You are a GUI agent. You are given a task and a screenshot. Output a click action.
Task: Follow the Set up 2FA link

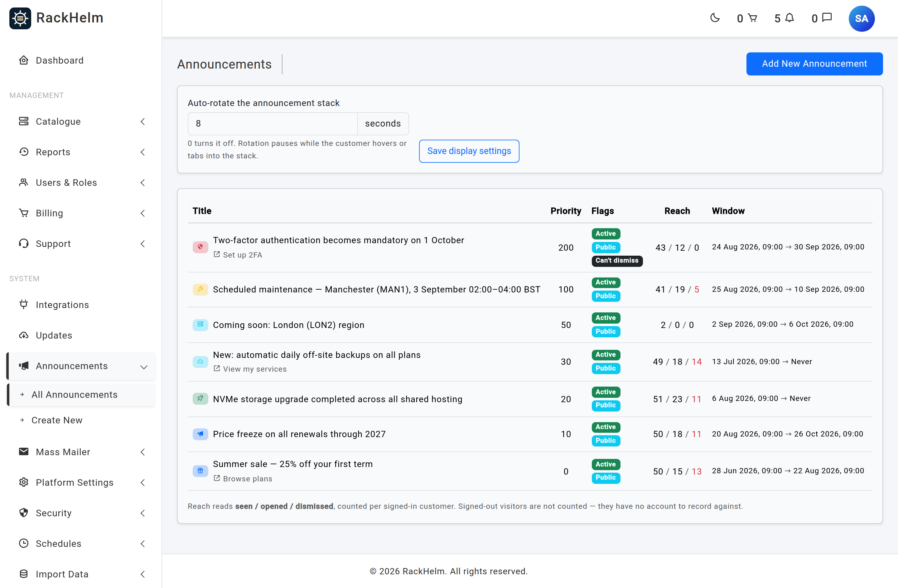tap(238, 255)
